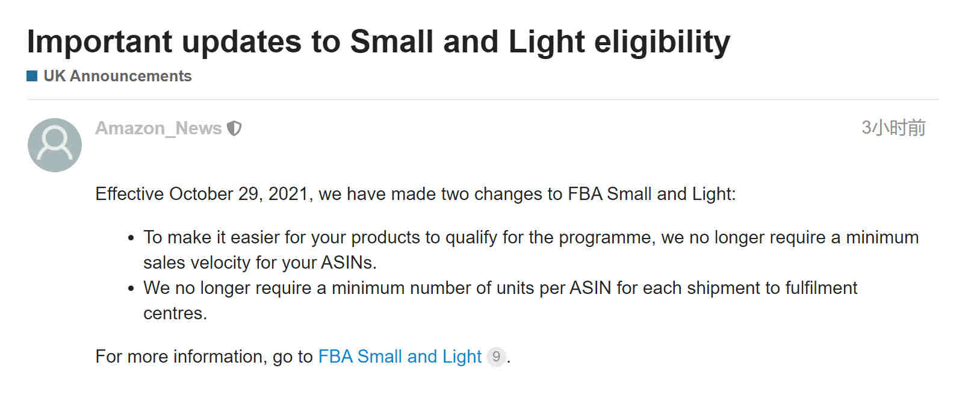Screen dimensions: 980x403
Task: Click the 'October 29, 2021' date text
Action: point(238,194)
